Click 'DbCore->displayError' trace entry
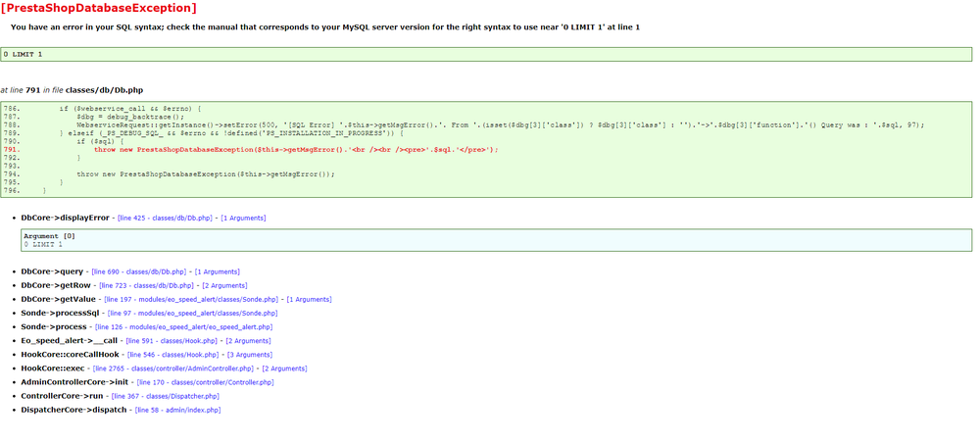The image size is (980, 442). coord(65,218)
